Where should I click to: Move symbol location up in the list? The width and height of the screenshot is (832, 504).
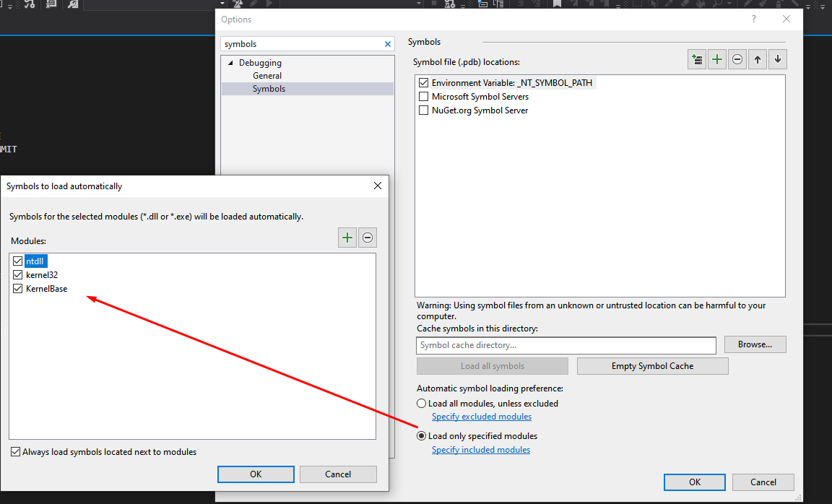pyautogui.click(x=757, y=60)
